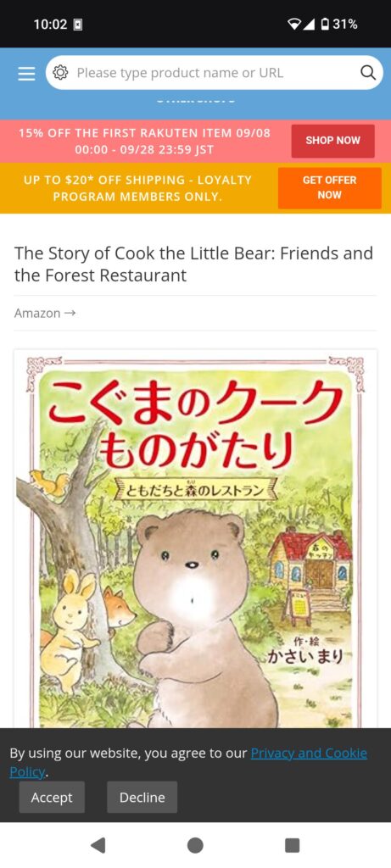391x868 pixels.
Task: Tap the Android back triangle
Action: pos(98,845)
